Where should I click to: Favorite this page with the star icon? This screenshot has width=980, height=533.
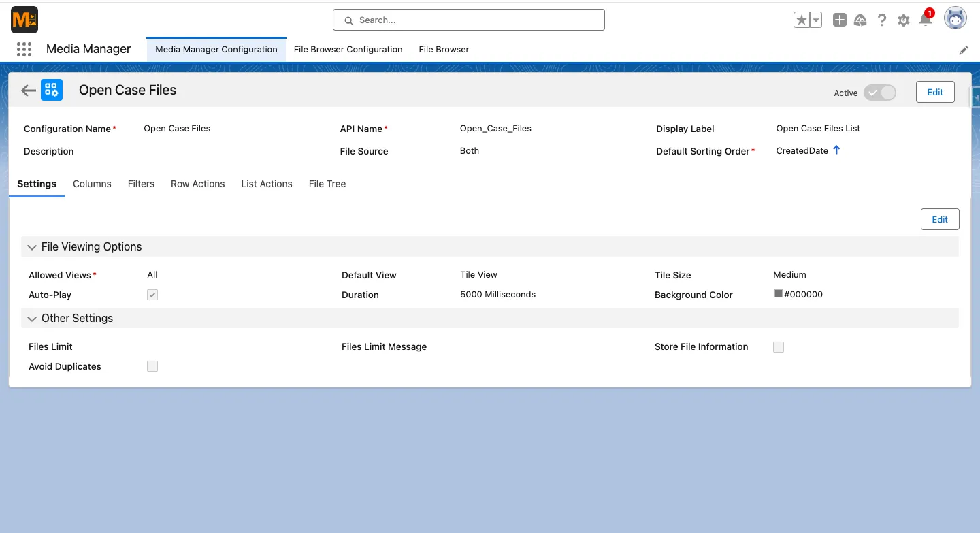[800, 20]
